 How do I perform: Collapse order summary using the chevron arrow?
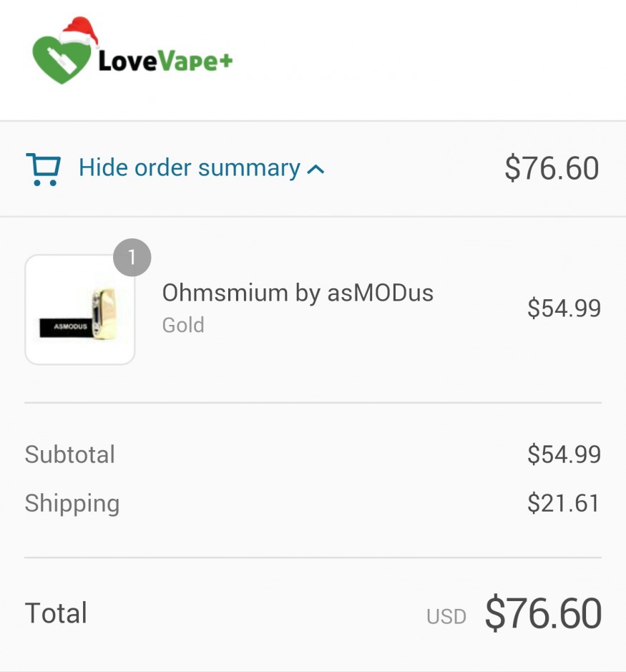point(316,170)
